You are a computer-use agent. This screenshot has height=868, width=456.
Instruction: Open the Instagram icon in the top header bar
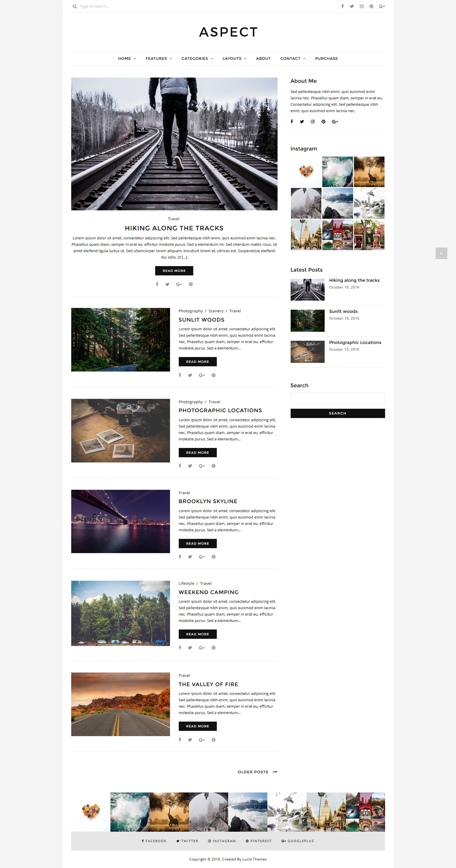point(362,6)
